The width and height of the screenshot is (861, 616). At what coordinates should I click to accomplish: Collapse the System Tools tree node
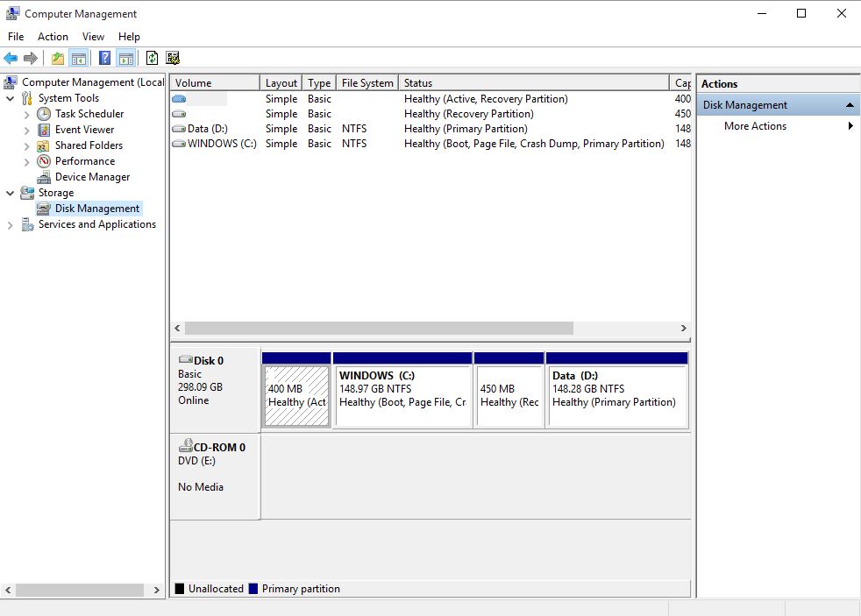coord(10,99)
